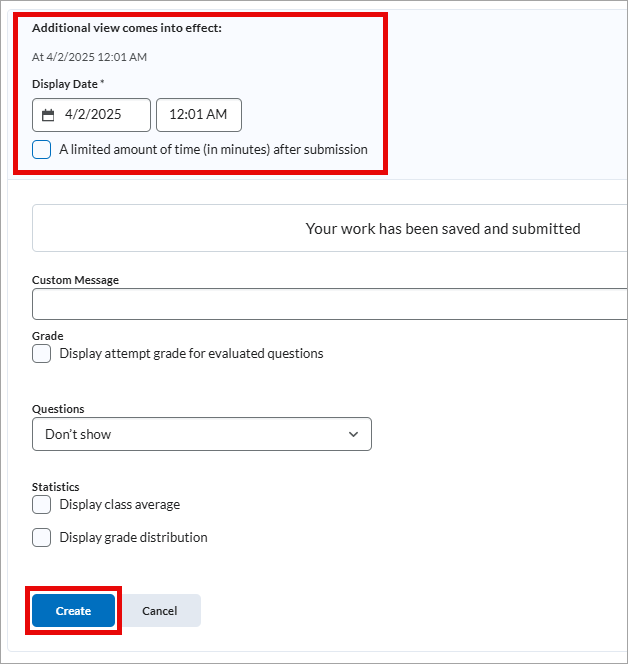Click the 'Display Date' field label
Screen dimensions: 628x664
click(65, 84)
